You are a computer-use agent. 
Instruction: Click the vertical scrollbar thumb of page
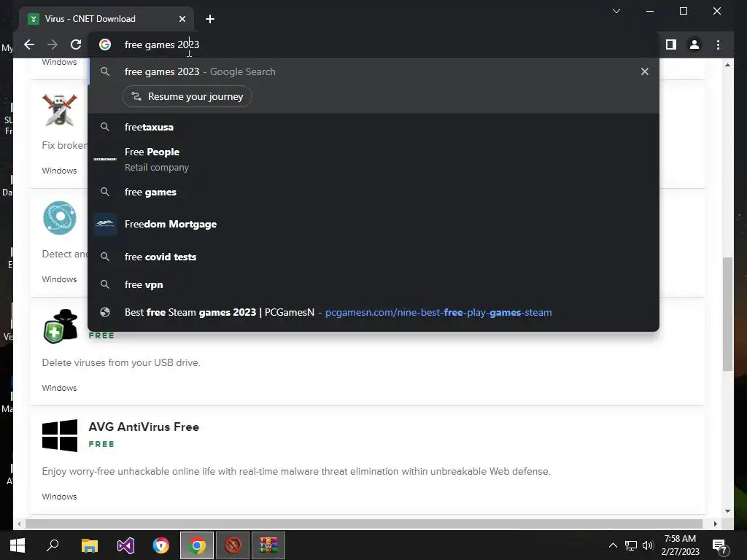point(727,314)
